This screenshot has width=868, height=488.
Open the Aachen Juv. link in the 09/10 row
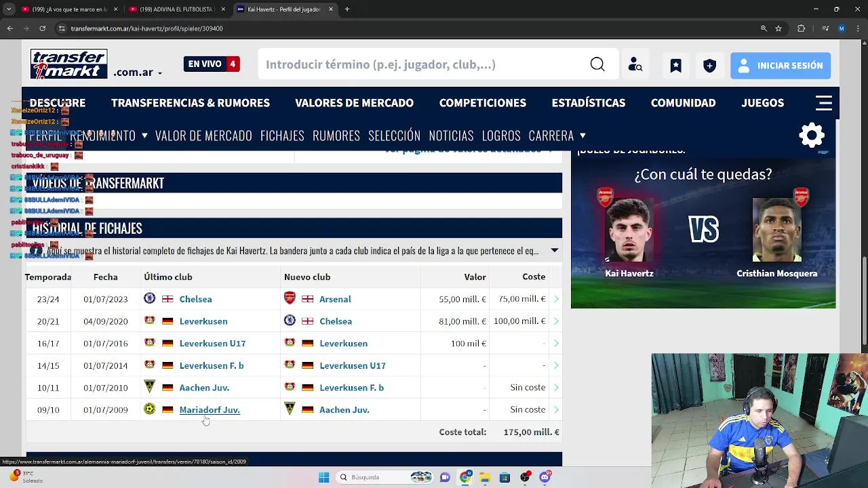344,409
